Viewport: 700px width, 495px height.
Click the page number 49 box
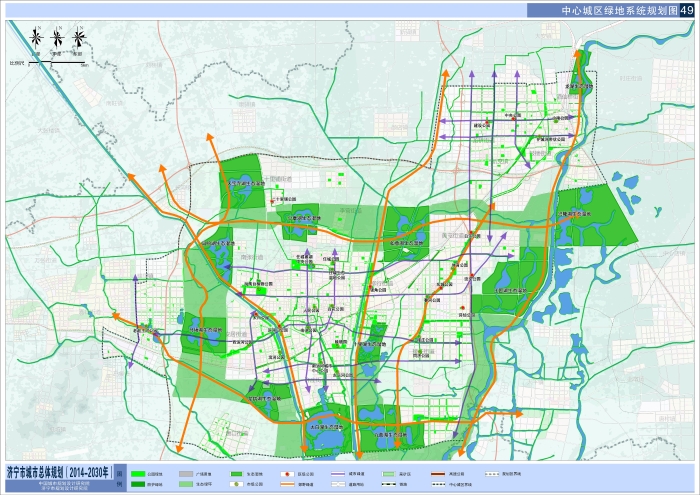pos(686,9)
